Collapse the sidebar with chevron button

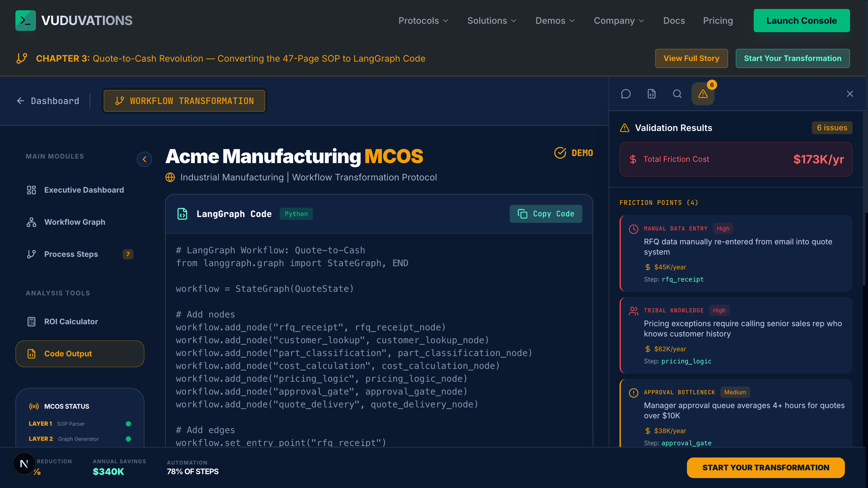tap(144, 159)
